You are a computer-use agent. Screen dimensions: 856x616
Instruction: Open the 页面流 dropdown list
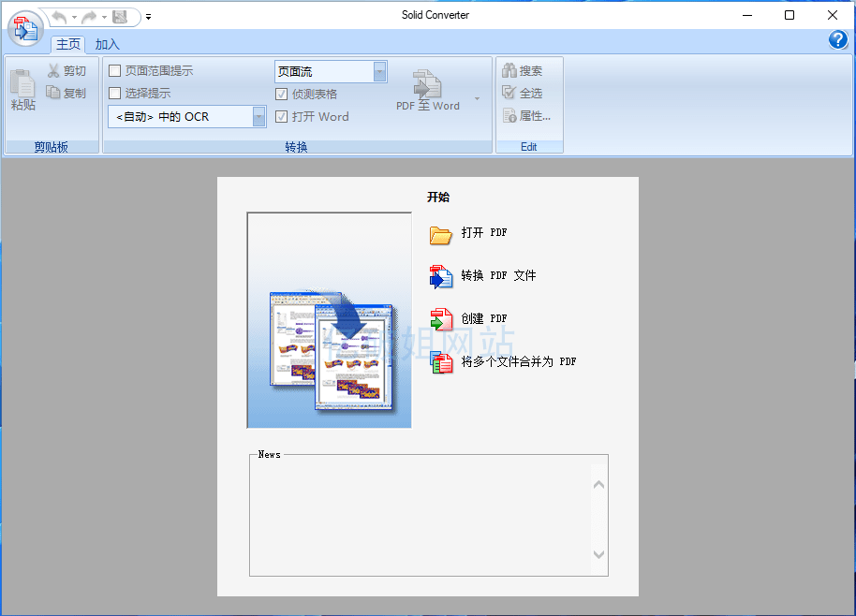tap(378, 70)
